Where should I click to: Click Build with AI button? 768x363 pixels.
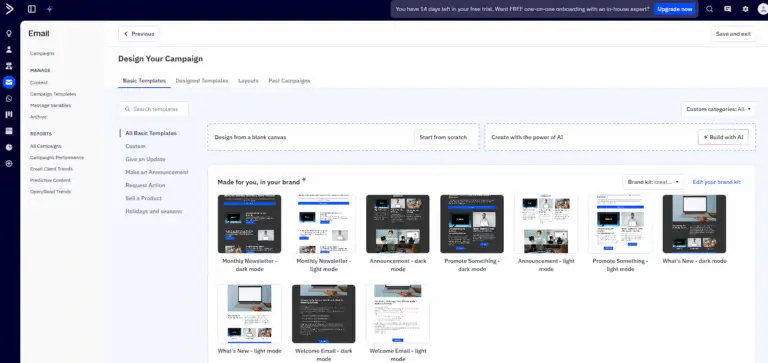723,137
